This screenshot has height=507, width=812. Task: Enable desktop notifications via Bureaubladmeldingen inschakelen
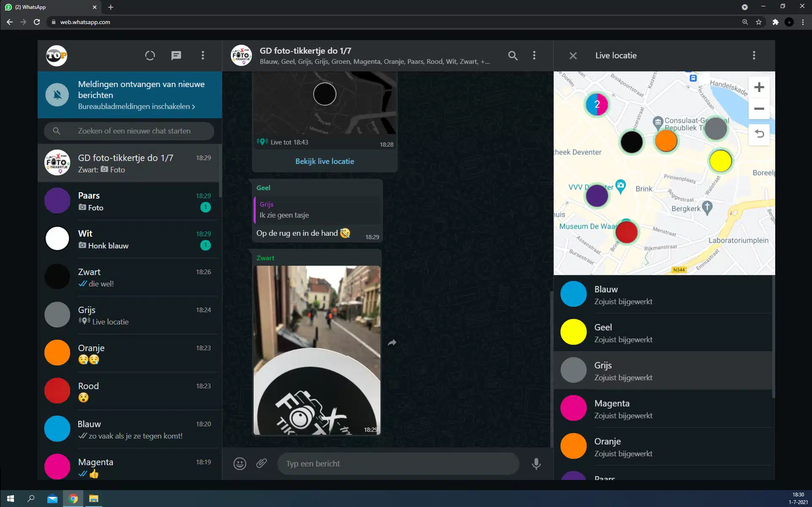coord(136,106)
